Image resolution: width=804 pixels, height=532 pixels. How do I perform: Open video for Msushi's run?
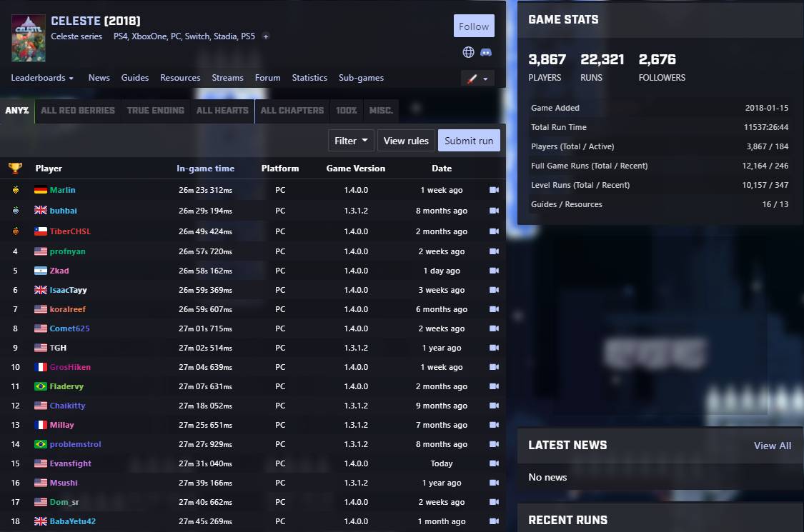pyautogui.click(x=494, y=483)
